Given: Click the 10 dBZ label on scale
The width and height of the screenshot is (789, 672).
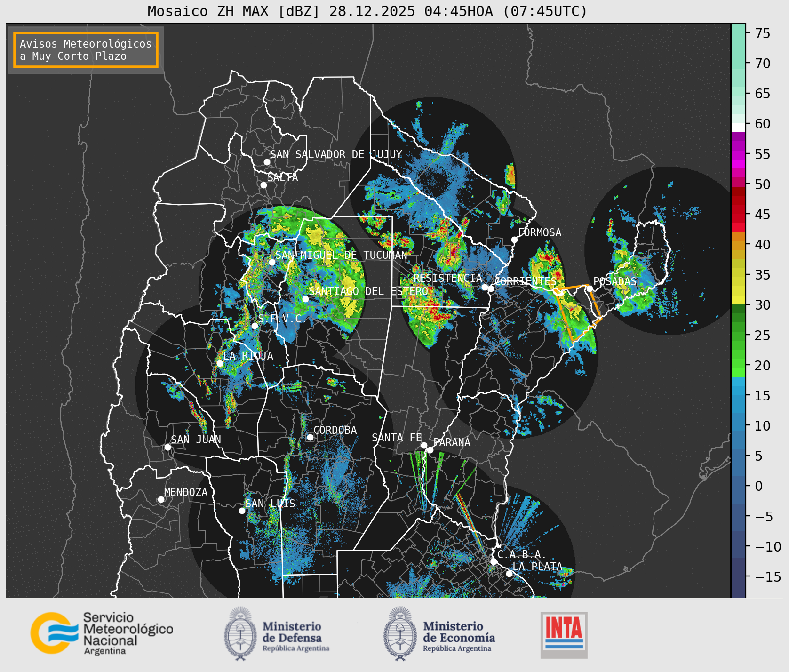Looking at the screenshot, I should coord(763,426).
